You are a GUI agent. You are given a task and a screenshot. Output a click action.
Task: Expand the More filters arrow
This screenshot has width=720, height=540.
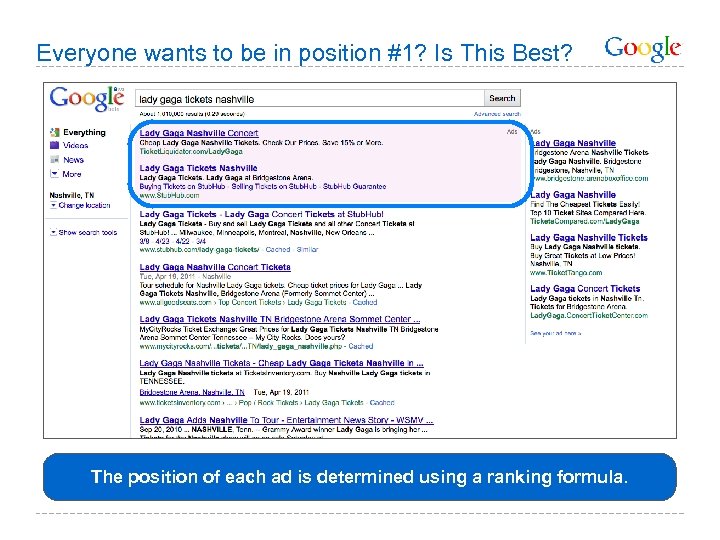click(x=54, y=174)
